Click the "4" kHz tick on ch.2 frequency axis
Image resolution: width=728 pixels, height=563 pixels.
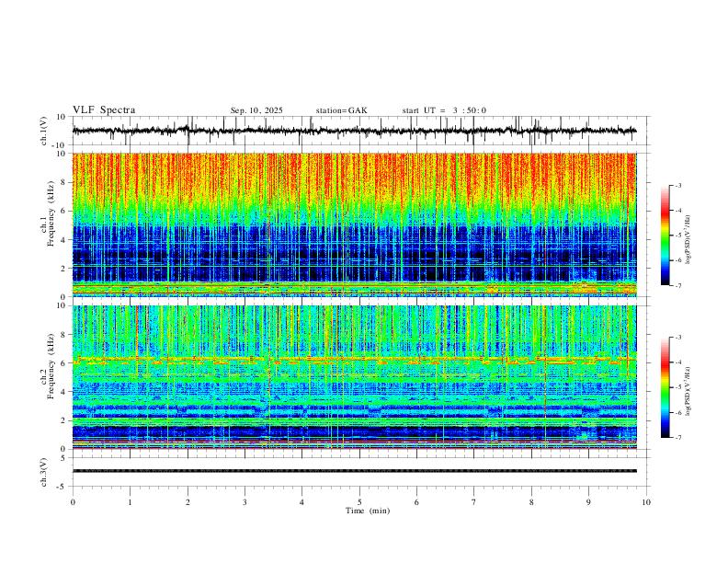point(64,392)
